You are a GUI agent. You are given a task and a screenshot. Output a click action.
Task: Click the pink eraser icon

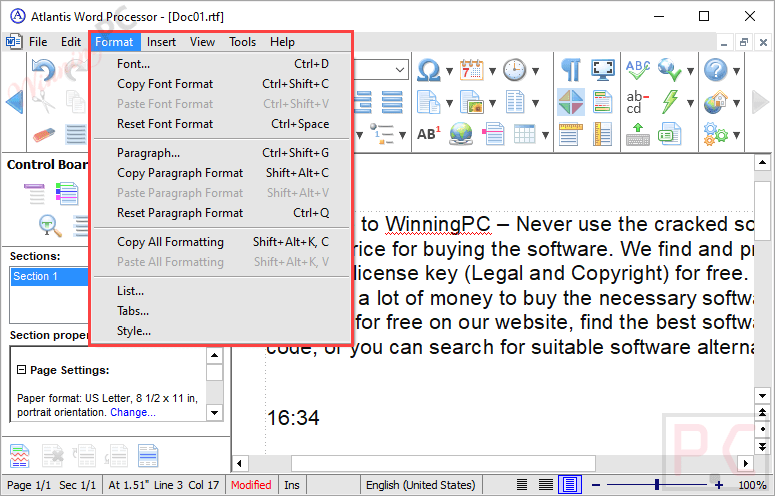pos(43,134)
